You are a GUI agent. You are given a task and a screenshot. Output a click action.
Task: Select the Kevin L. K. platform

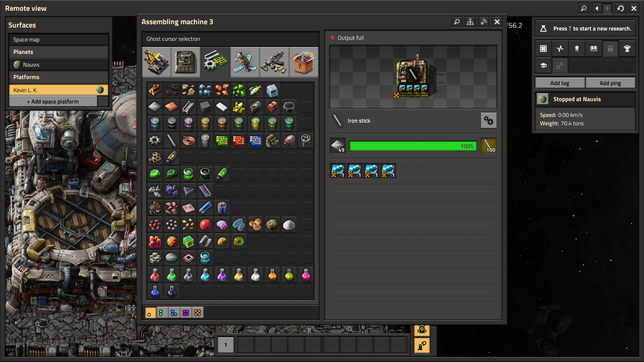point(59,90)
